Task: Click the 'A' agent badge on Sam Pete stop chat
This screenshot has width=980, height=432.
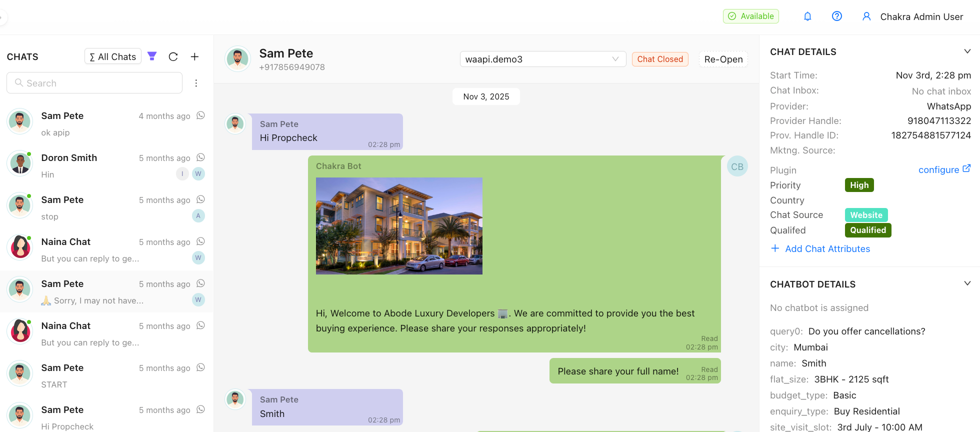Action: coord(198,215)
